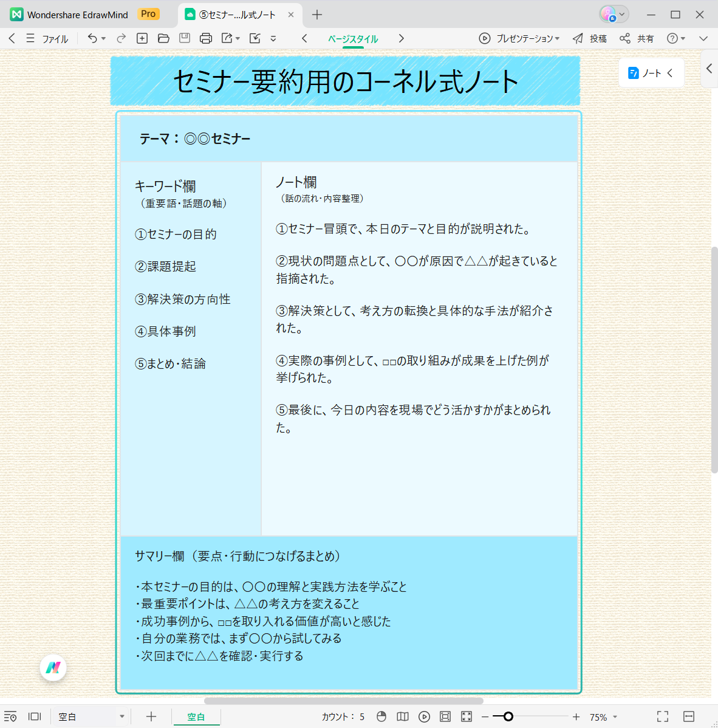The height and width of the screenshot is (728, 718).
Task: Open the ファイル menu
Action: point(54,38)
